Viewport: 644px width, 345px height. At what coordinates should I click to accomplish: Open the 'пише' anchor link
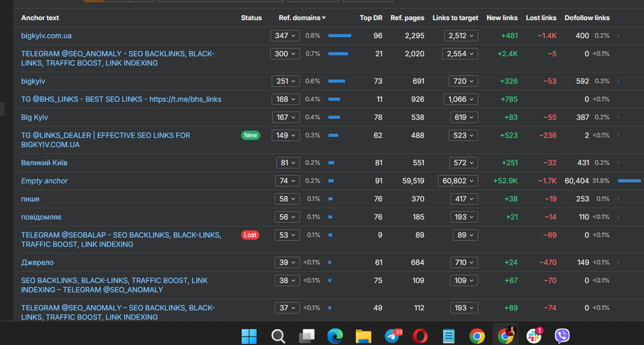(x=30, y=199)
